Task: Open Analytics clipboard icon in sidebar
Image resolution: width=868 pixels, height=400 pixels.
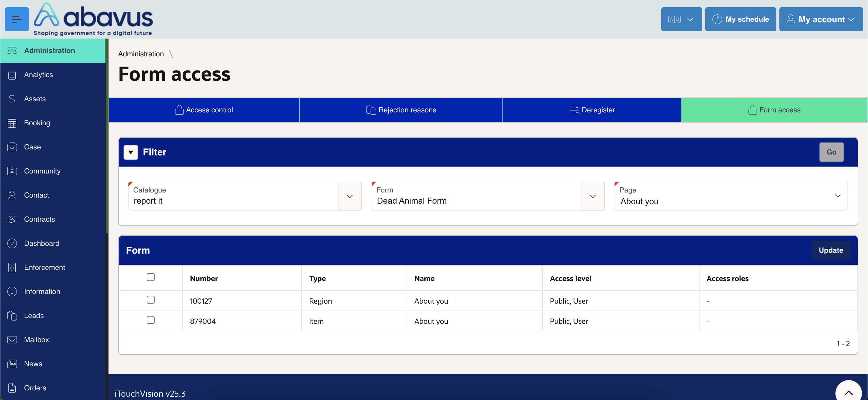Action: tap(12, 75)
